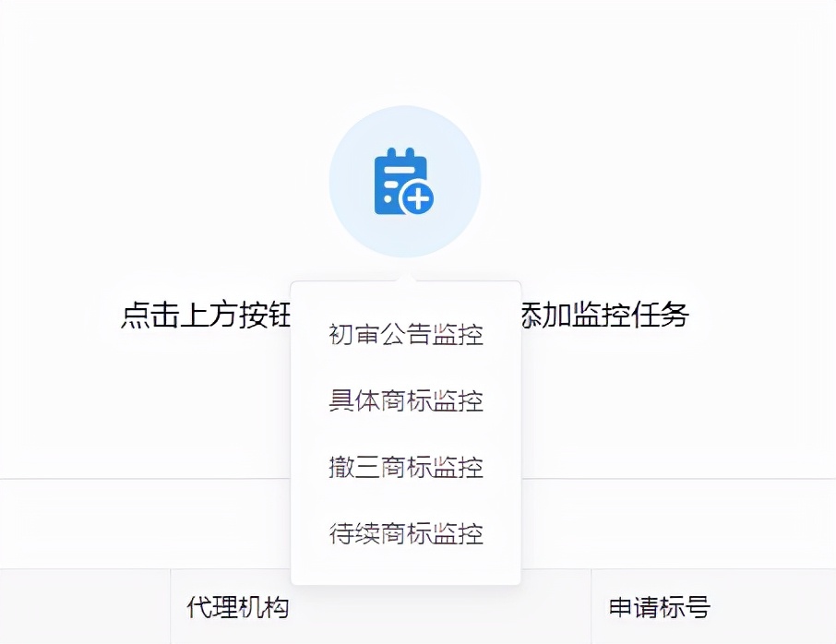The image size is (836, 644).
Task: Click the 代理机构 column header
Action: click(x=238, y=608)
